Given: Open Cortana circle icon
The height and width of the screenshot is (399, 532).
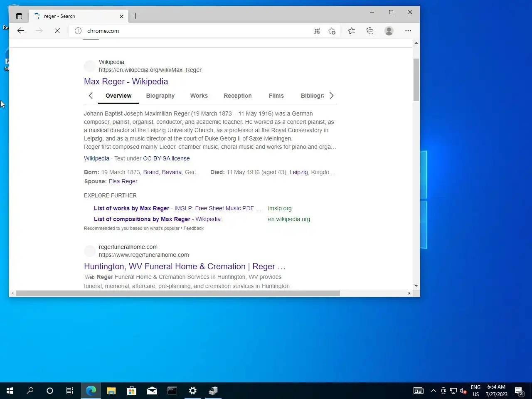Looking at the screenshot, I should (x=50, y=391).
